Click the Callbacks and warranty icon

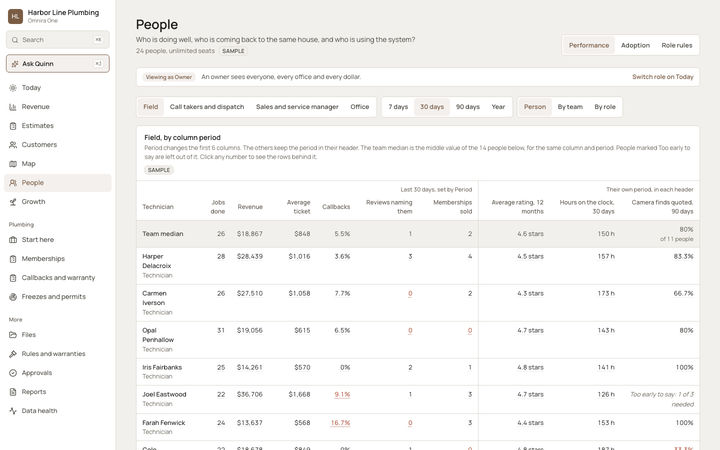coord(13,278)
